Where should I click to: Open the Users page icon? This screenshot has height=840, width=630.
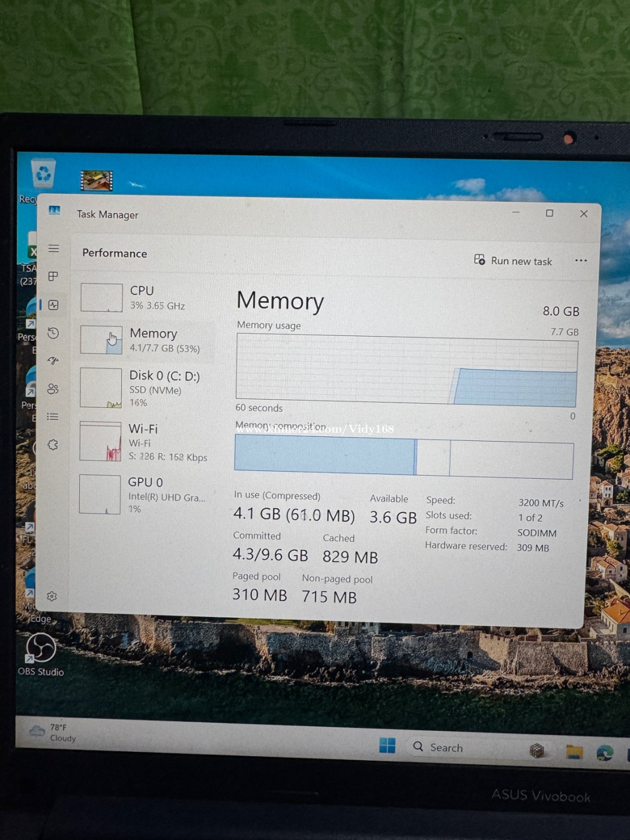[53, 389]
